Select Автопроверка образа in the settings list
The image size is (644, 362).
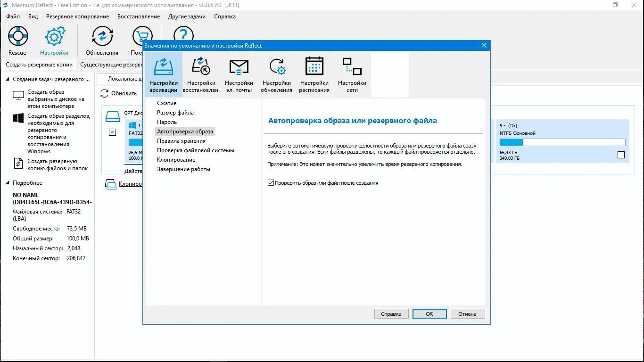pos(185,132)
